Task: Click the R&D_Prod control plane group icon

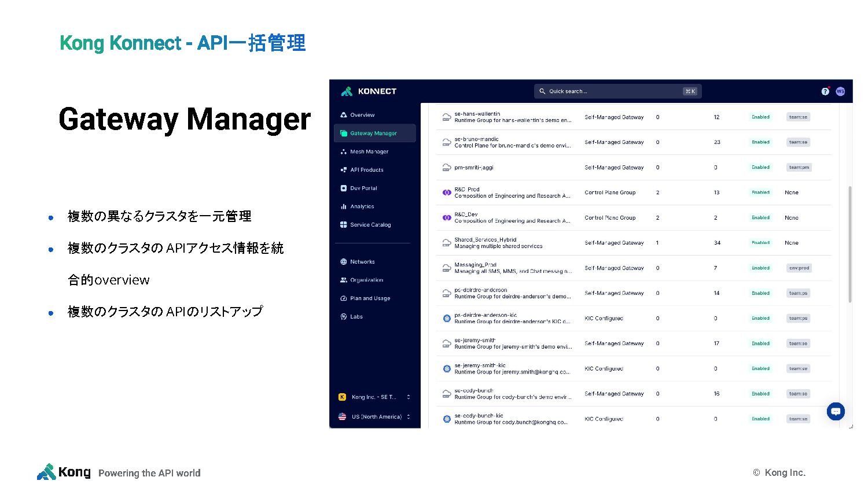Action: [x=447, y=193]
